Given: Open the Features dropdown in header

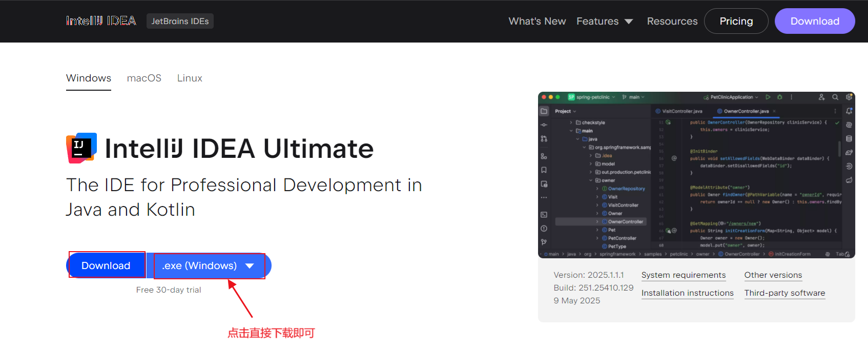Looking at the screenshot, I should (605, 21).
